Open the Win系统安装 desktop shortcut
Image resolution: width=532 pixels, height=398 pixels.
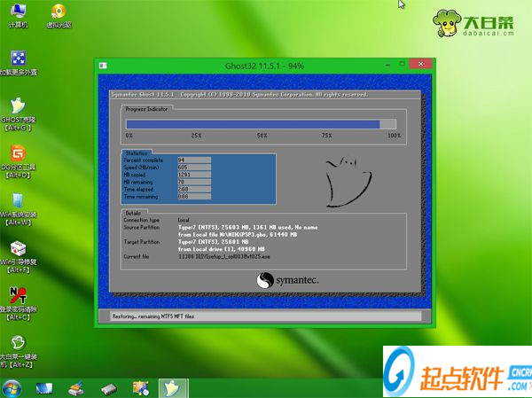coord(17,202)
